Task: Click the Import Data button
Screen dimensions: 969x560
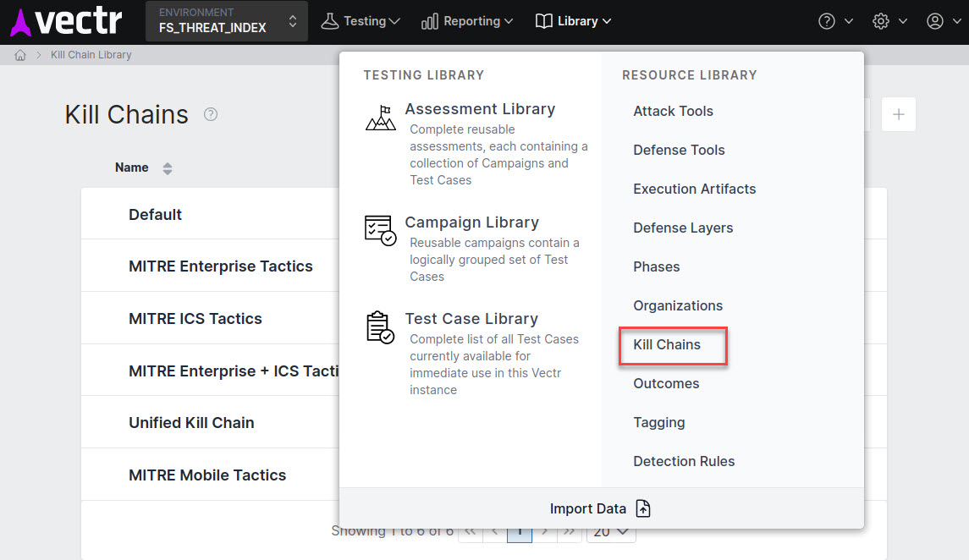Action: coord(601,508)
